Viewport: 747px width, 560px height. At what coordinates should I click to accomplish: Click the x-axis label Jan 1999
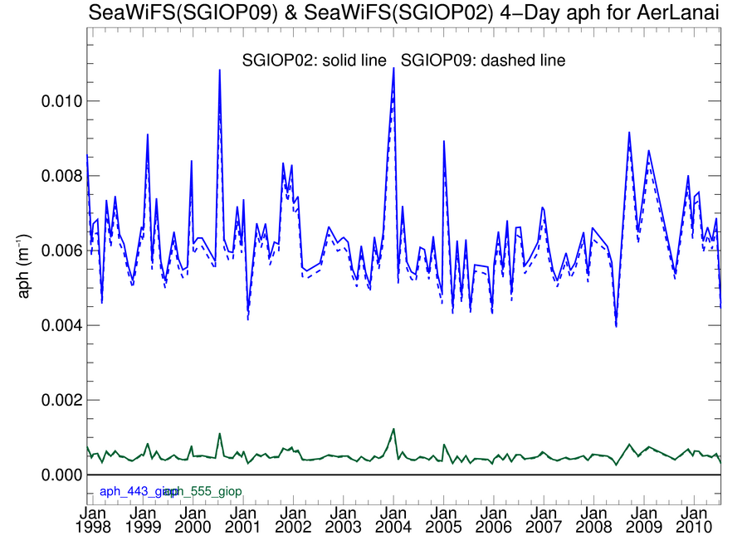click(143, 520)
